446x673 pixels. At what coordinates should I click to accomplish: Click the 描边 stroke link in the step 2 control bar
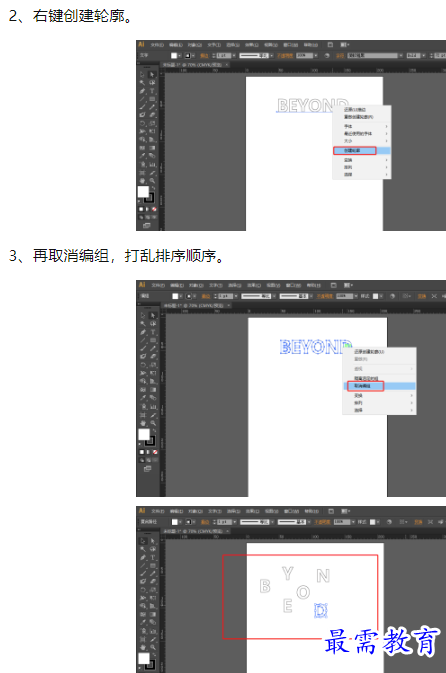click(205, 56)
